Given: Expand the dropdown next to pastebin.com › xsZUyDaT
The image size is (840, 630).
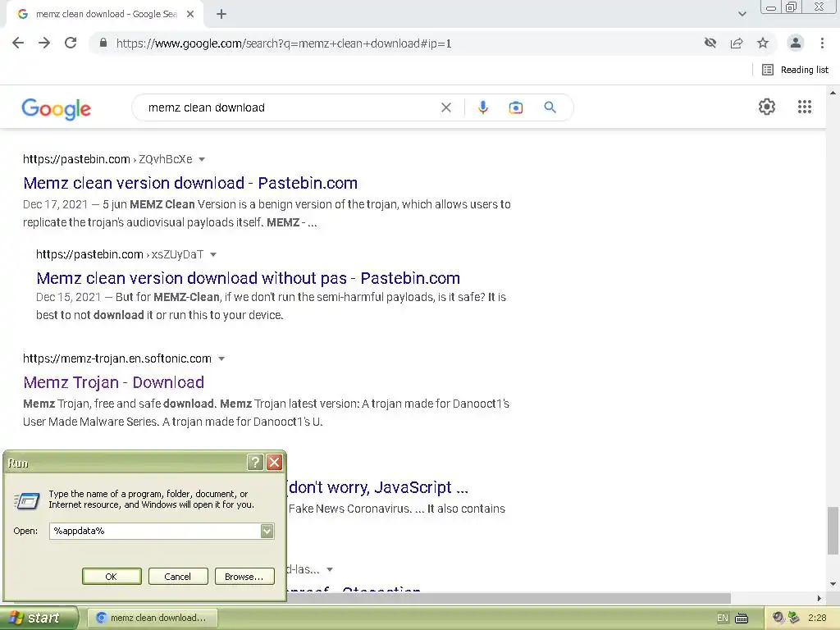Looking at the screenshot, I should coord(213,255).
